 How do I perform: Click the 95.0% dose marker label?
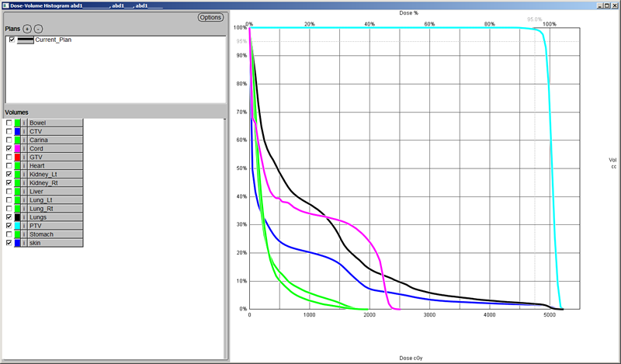[x=534, y=19]
